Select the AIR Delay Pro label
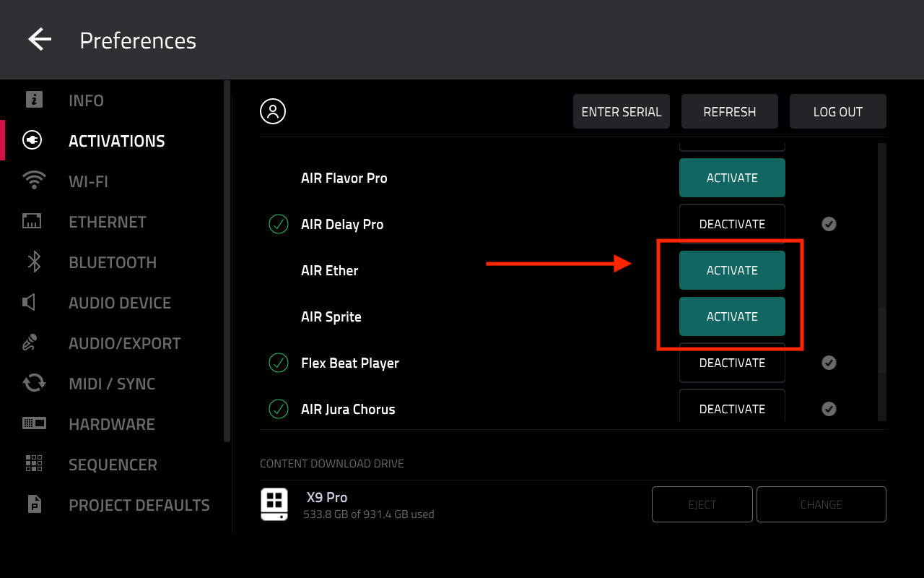The image size is (924, 578). [342, 224]
